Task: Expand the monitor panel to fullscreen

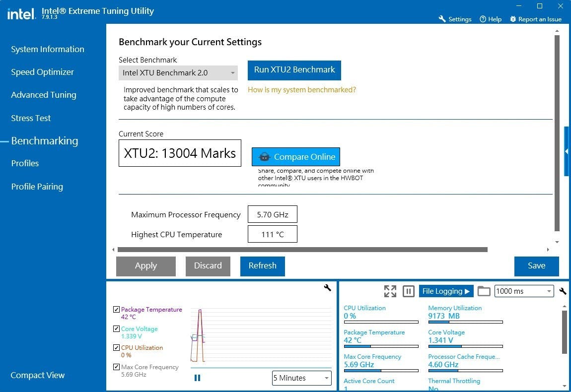Action: (x=390, y=291)
